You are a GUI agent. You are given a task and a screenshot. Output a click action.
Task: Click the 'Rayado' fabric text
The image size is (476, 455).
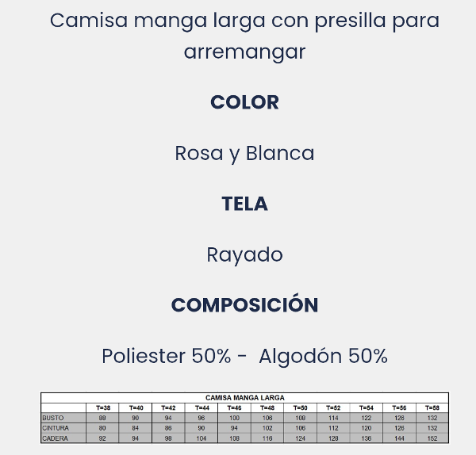[x=244, y=254]
